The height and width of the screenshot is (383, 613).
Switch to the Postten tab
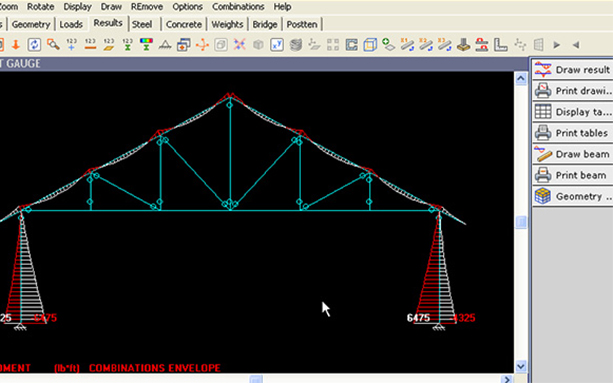(302, 24)
